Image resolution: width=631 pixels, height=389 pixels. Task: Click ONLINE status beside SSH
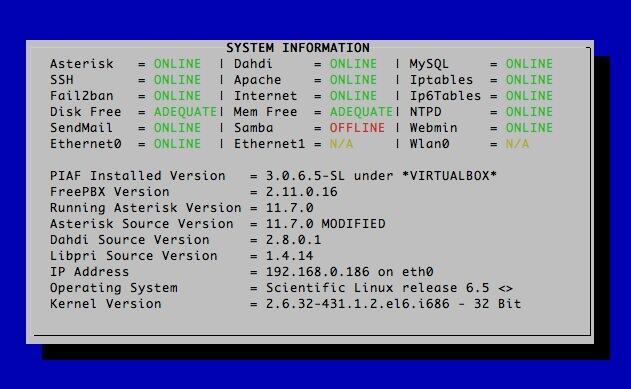coord(177,80)
